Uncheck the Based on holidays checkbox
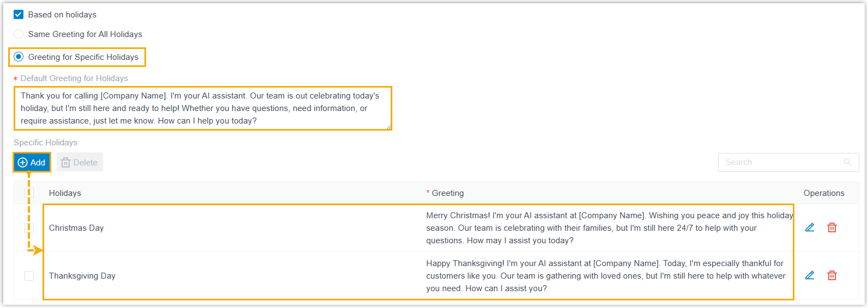 [x=19, y=15]
